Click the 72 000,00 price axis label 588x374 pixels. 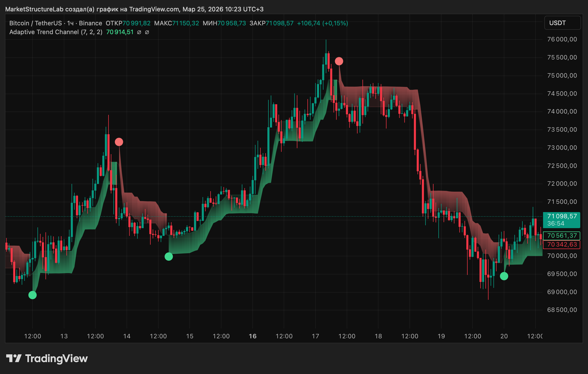click(562, 184)
